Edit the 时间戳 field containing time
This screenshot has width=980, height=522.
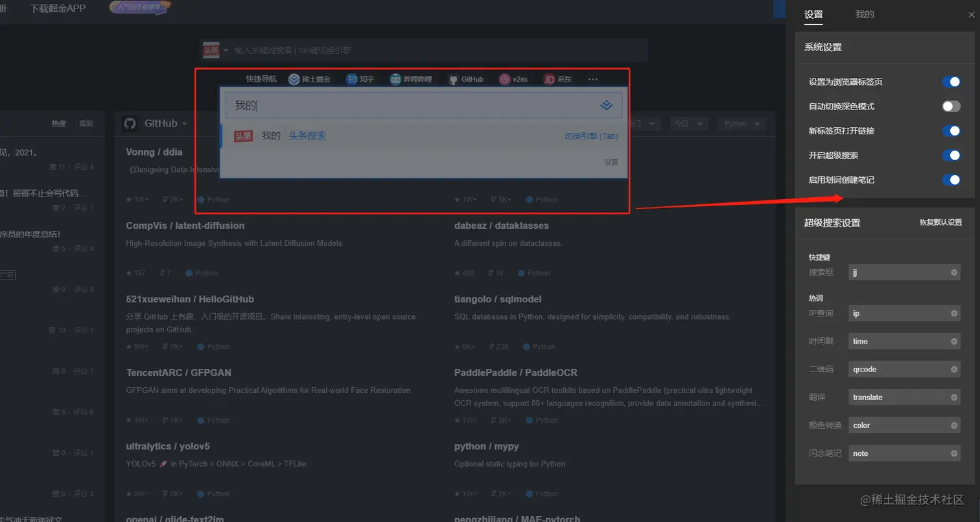tap(904, 341)
